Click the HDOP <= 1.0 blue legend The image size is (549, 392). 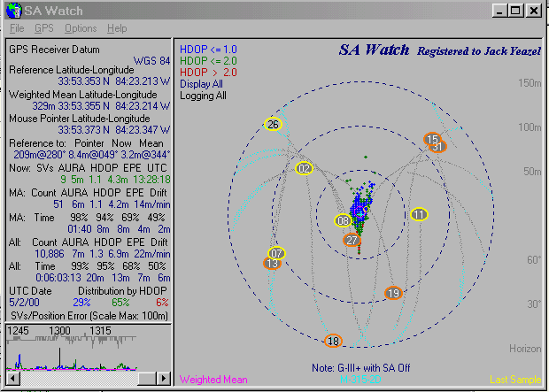[x=208, y=50]
